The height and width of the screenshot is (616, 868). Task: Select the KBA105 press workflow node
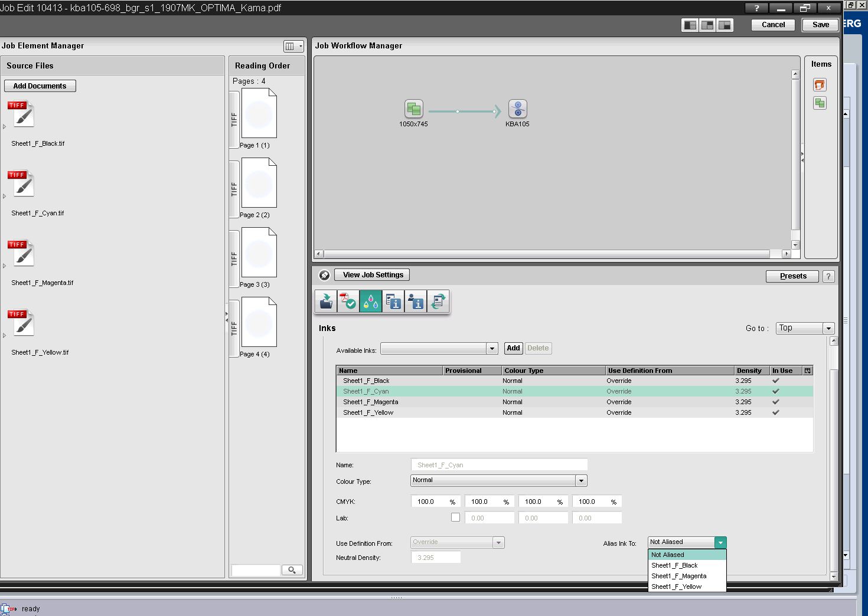(517, 109)
